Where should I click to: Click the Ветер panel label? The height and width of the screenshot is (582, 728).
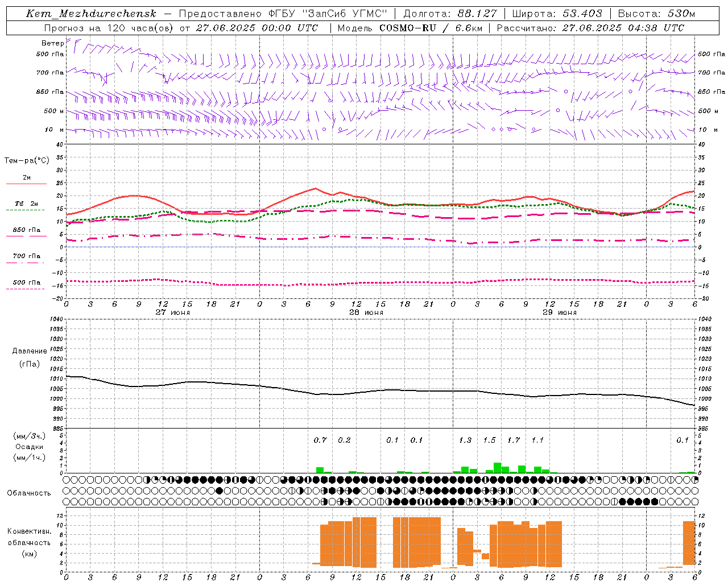pos(52,43)
